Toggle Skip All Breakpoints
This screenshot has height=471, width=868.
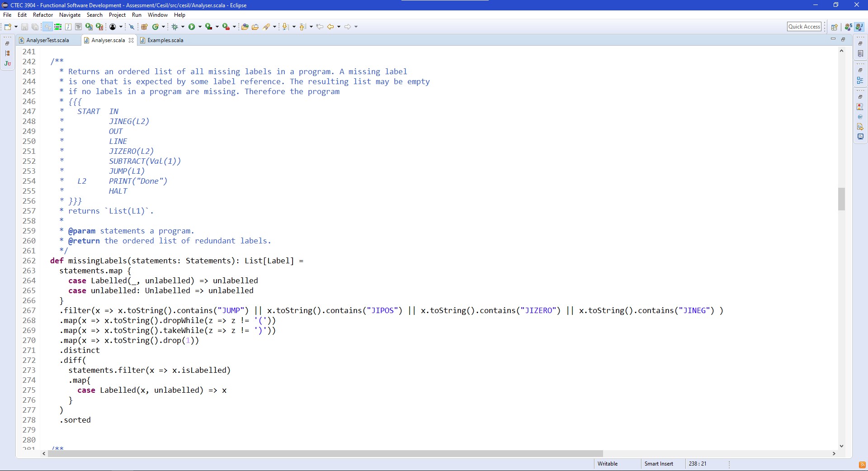(132, 27)
